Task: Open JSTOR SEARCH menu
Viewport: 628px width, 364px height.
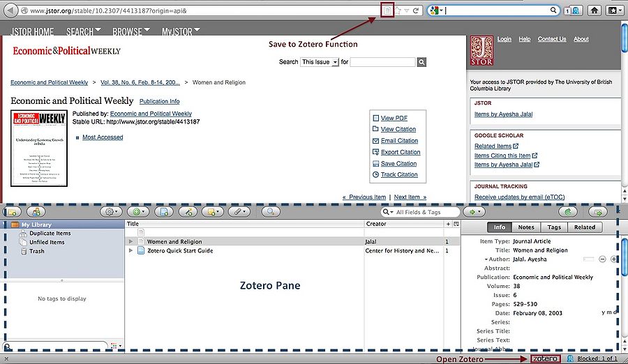Action: 84,31
